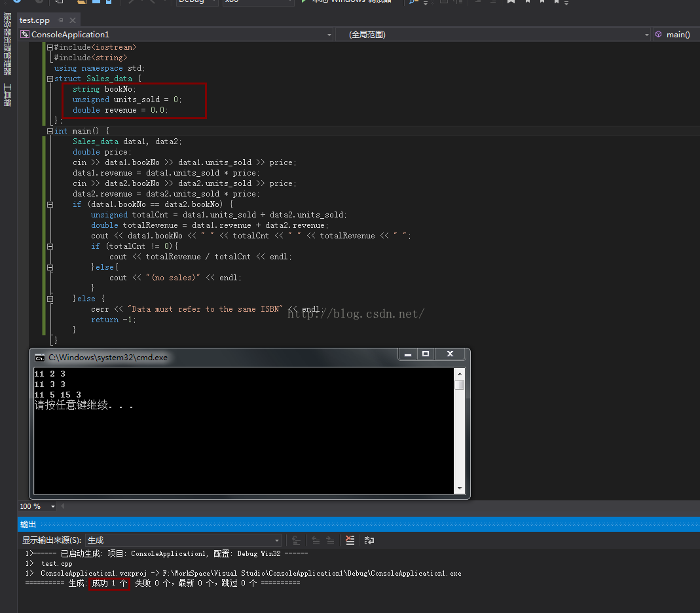Collapse the #include block
The width and height of the screenshot is (700, 613).
(x=50, y=47)
